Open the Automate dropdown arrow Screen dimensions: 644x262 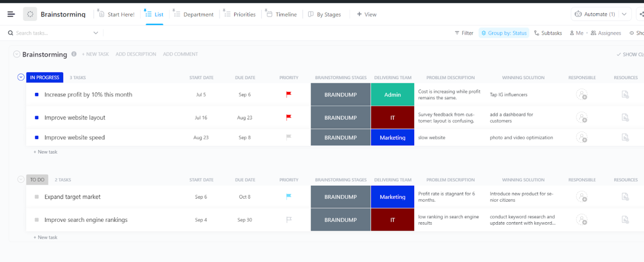625,13
